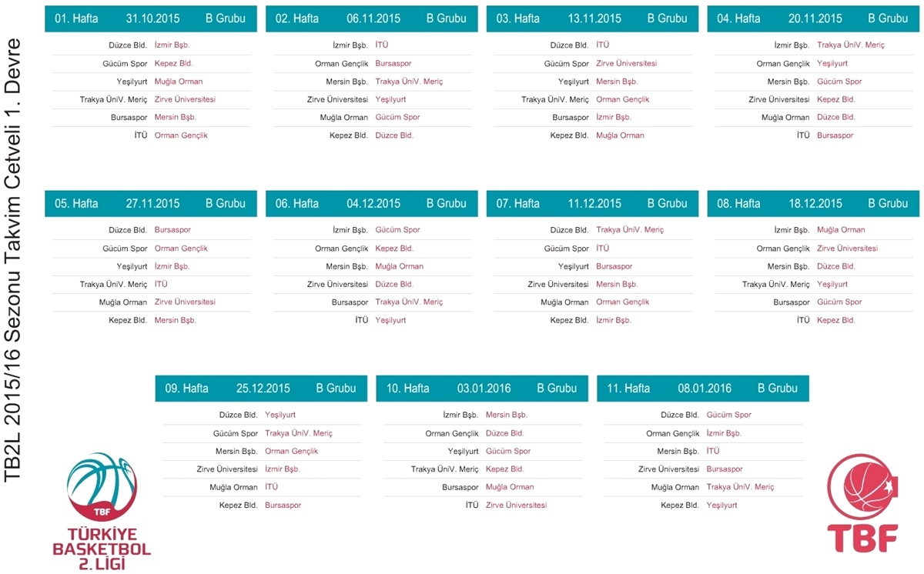Select the 01. Hafta header
924x574 pixels.
pyautogui.click(x=76, y=18)
